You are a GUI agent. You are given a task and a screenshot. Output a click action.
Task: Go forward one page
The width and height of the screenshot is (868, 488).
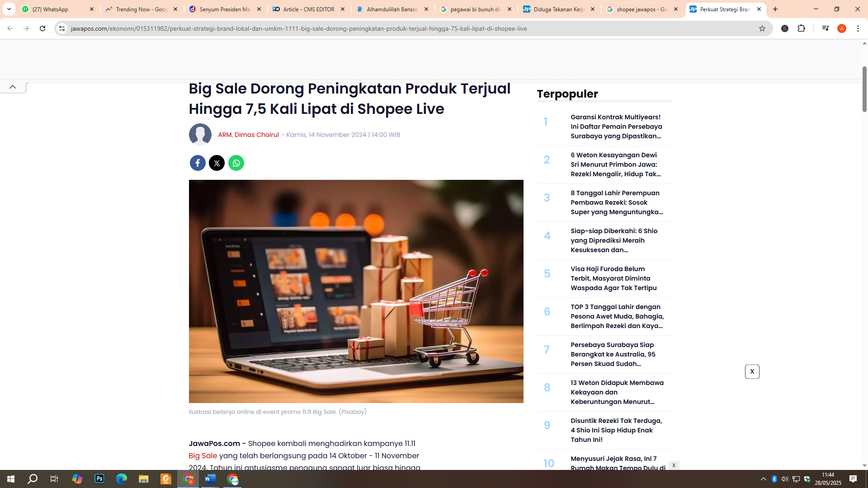pyautogui.click(x=26, y=28)
